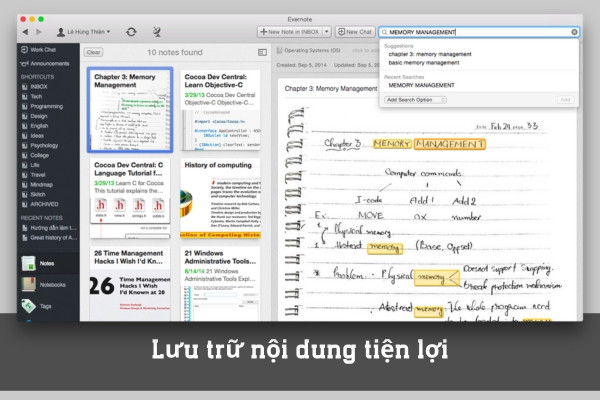Screen dimensions: 600x400
Task: Open 26 Time Management Hacks note card
Action: click(x=130, y=283)
